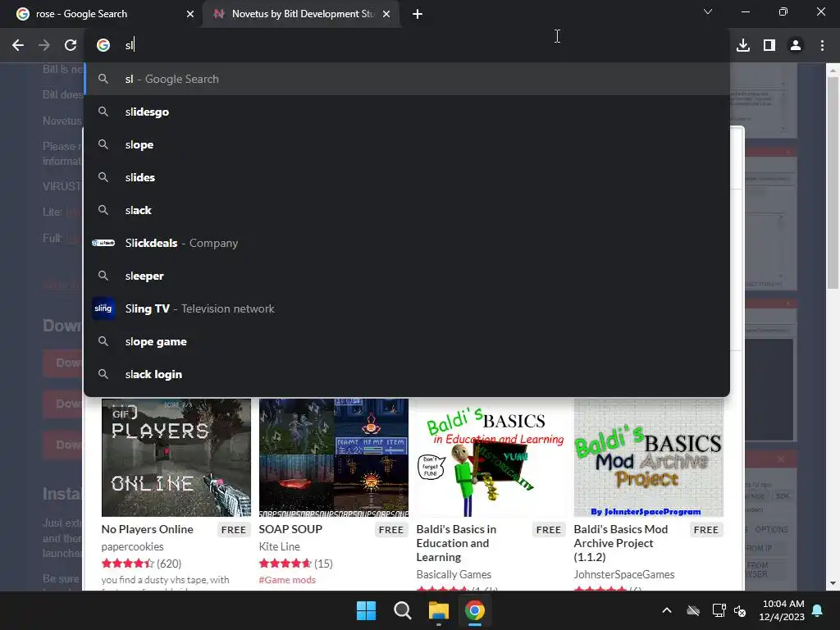840x630 pixels.
Task: Open the Chrome three-dot menu
Action: pyautogui.click(x=822, y=45)
